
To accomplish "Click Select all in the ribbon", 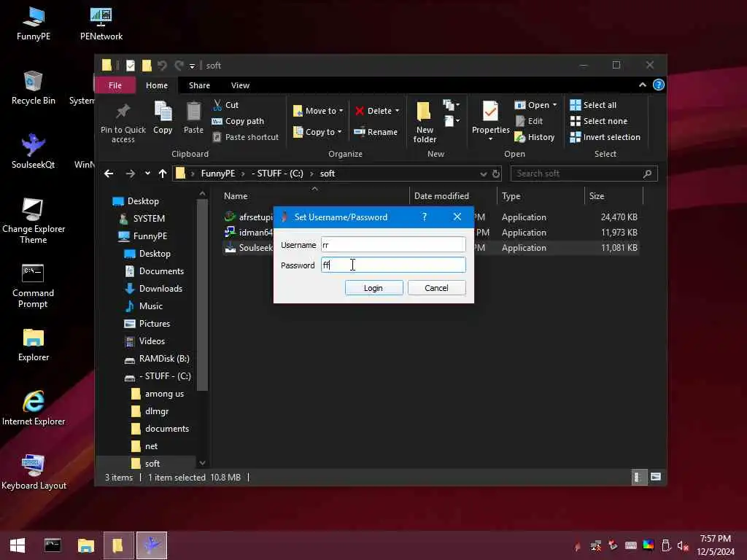I will click(x=593, y=105).
